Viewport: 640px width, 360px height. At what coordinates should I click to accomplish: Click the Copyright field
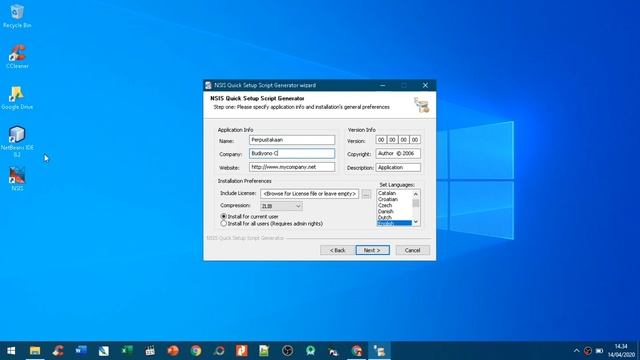tap(398, 153)
